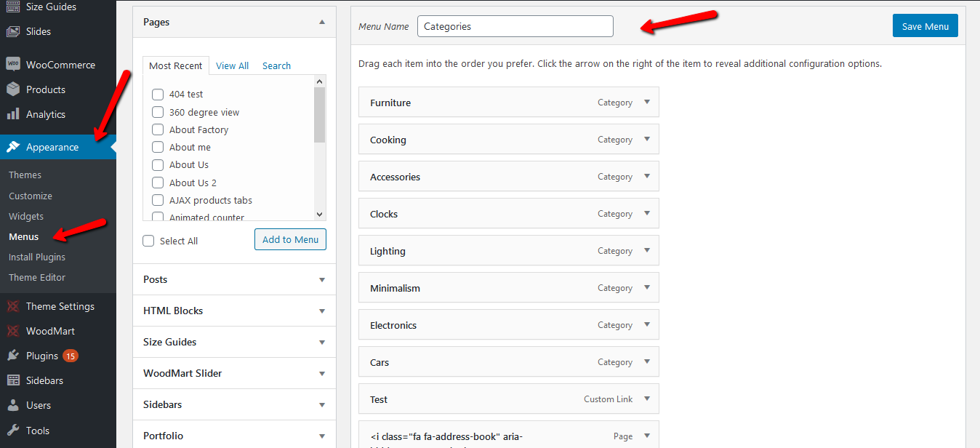Select the Minimalism menu item title
Viewport: 980px width, 448px height.
(395, 288)
